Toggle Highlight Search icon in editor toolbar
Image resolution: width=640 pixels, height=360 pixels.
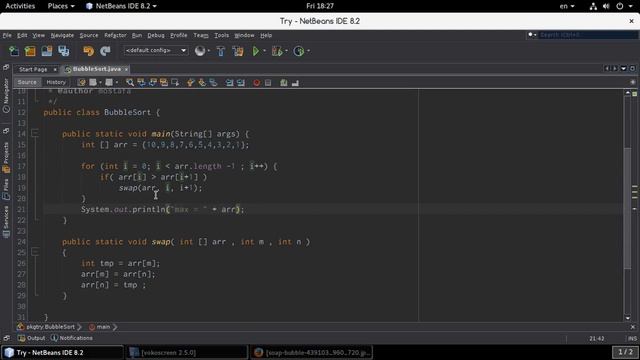[x=164, y=83]
